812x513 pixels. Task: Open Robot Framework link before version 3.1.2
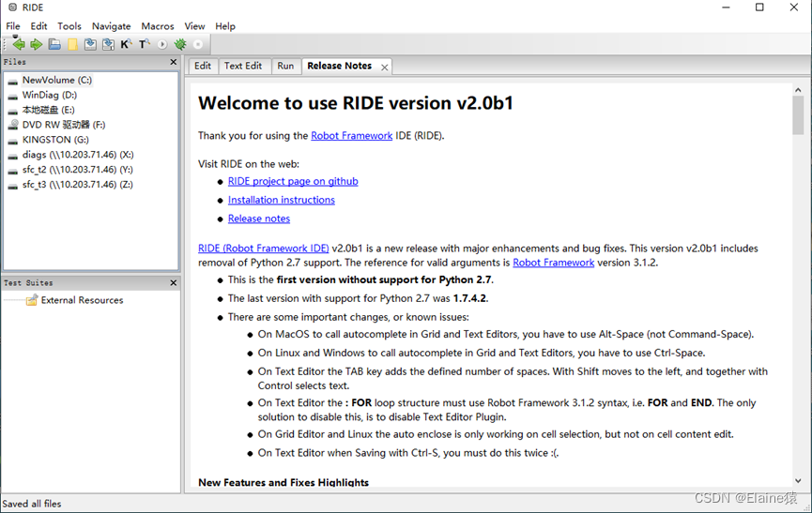[x=553, y=263]
